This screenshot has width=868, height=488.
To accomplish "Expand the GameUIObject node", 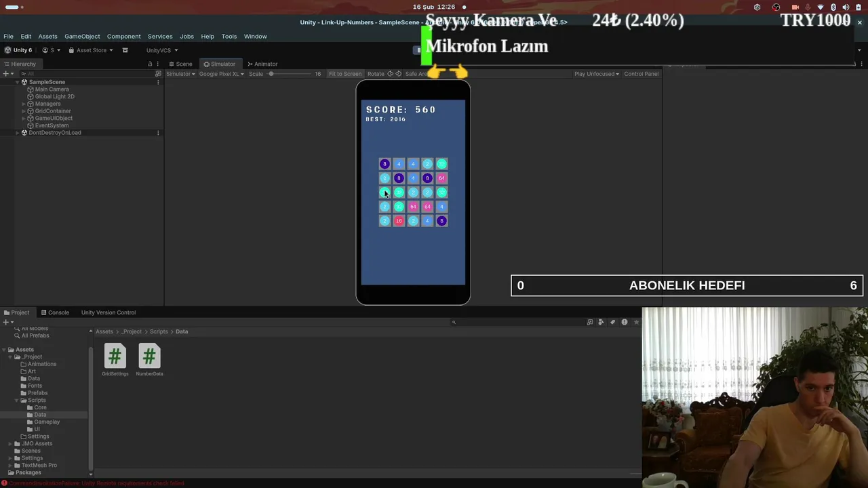I will tap(24, 118).
